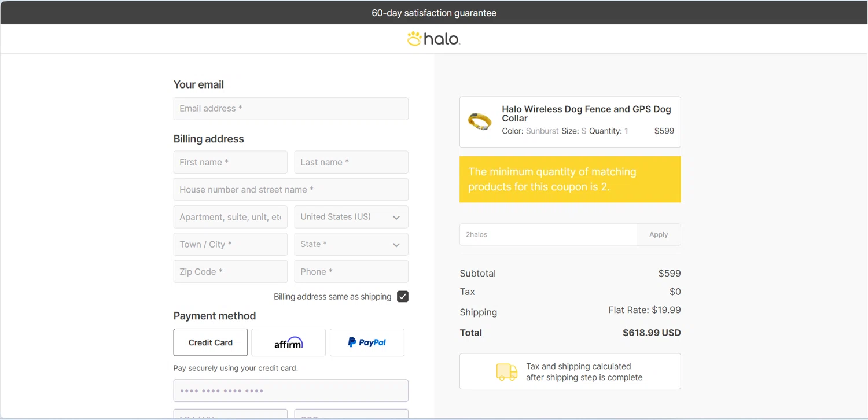
Task: Toggle Billing address same as shipping checkbox
Action: 403,297
